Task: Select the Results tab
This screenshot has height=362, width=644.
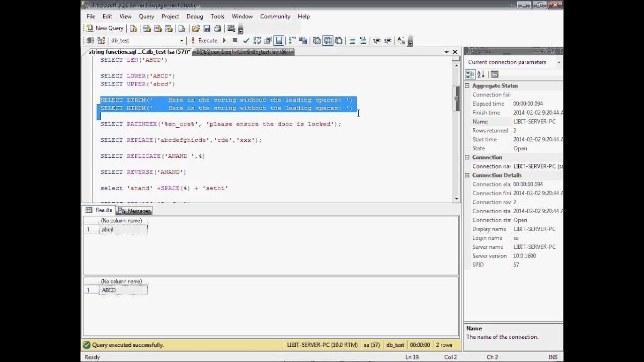Action: (x=99, y=210)
